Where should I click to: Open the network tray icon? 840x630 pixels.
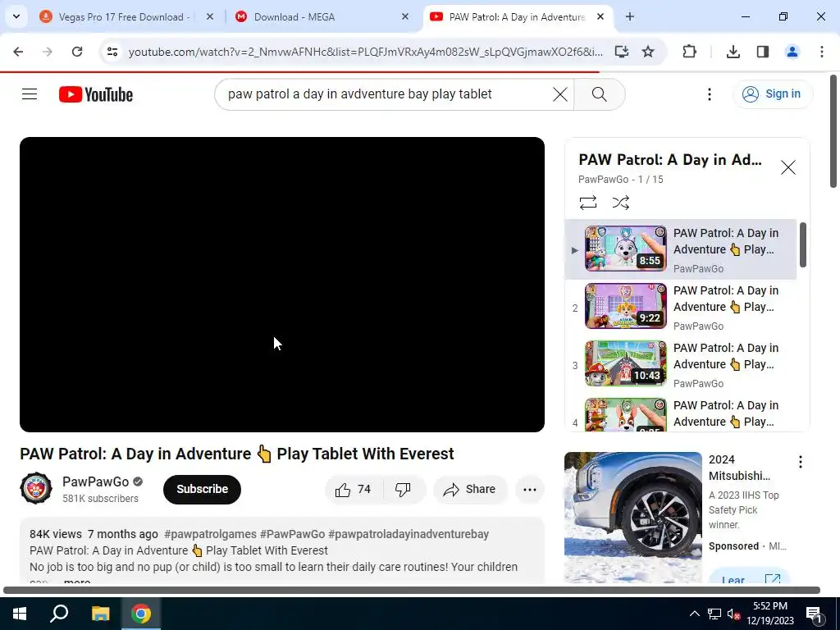pos(714,614)
